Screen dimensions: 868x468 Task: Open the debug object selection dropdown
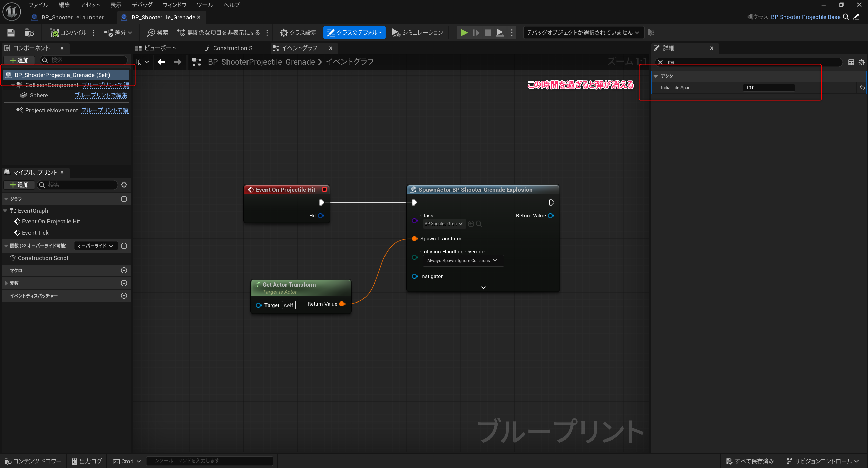[583, 33]
